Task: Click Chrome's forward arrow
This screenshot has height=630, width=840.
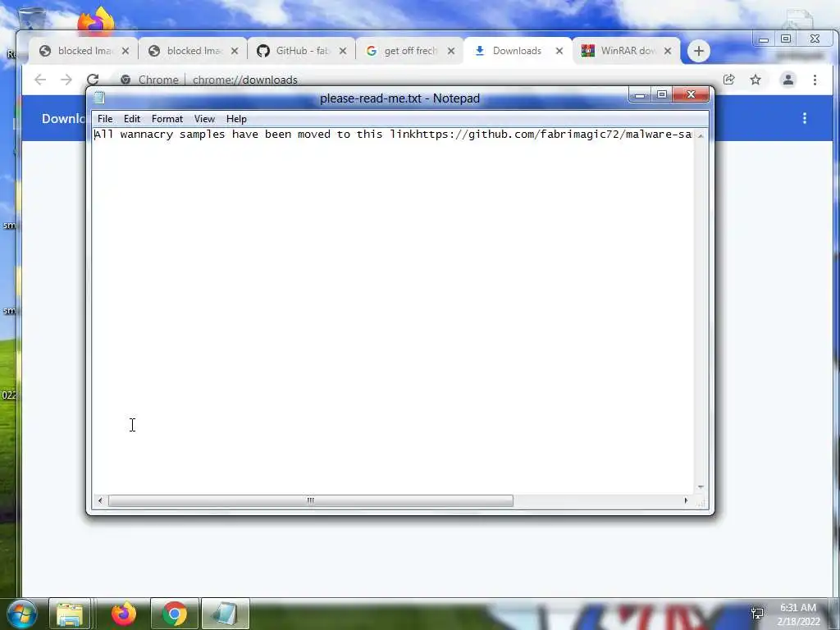Action: click(66, 80)
